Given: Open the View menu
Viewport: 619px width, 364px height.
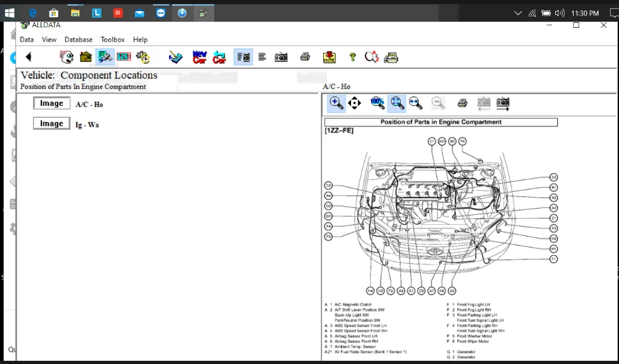Looking at the screenshot, I should (x=49, y=40).
